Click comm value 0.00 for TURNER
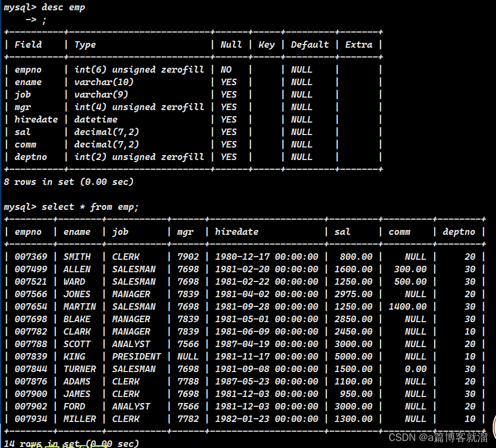This screenshot has width=496, height=448. (x=416, y=369)
